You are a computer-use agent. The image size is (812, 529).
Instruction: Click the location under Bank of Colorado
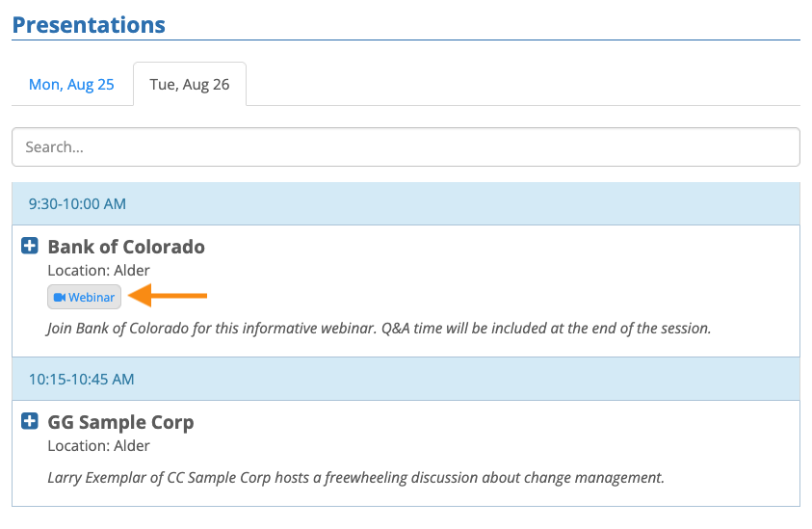[x=98, y=271]
